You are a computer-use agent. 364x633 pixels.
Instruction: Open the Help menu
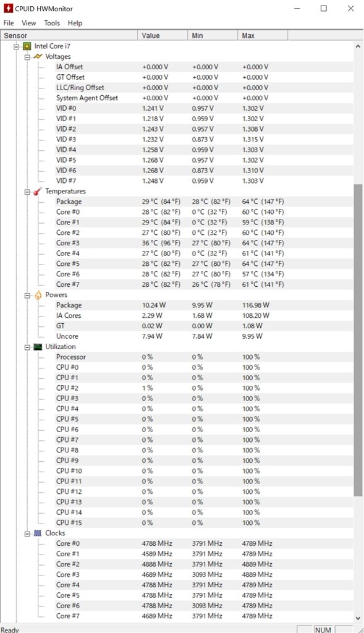click(75, 23)
